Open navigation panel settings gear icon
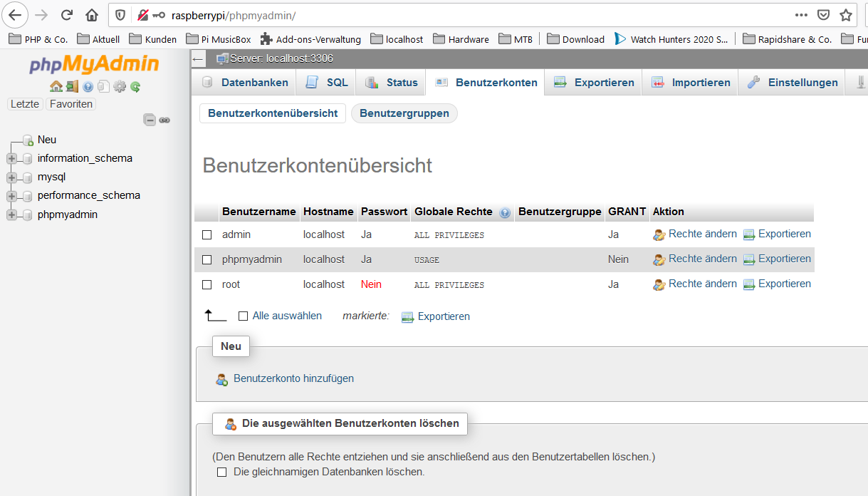 (119, 86)
